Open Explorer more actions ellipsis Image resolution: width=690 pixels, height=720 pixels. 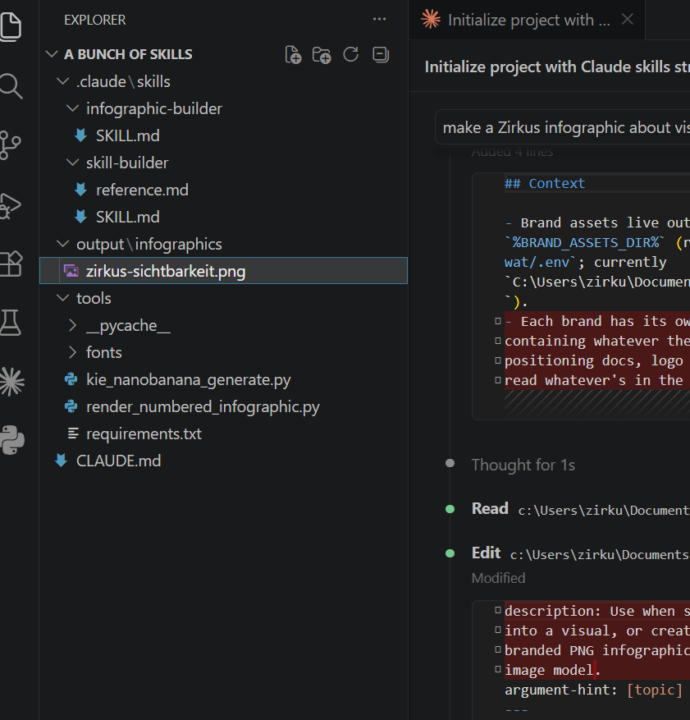pos(379,19)
